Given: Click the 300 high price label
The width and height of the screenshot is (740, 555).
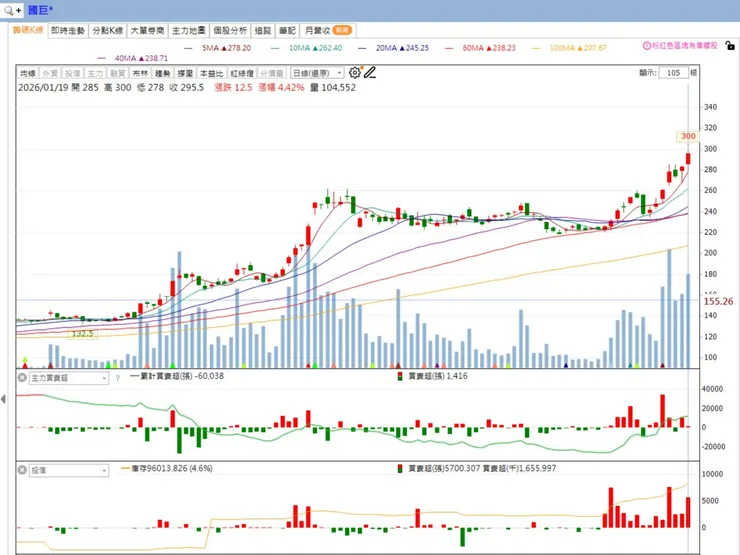Looking at the screenshot, I should tap(688, 136).
